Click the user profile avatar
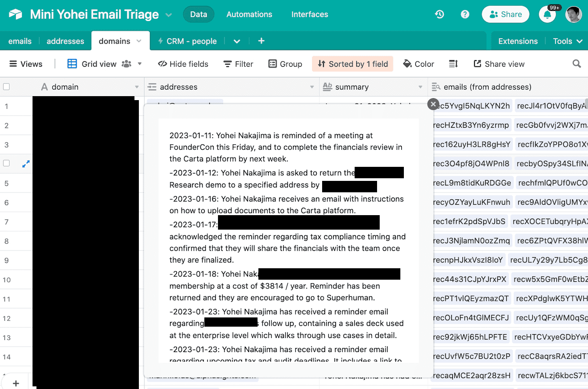 click(573, 14)
